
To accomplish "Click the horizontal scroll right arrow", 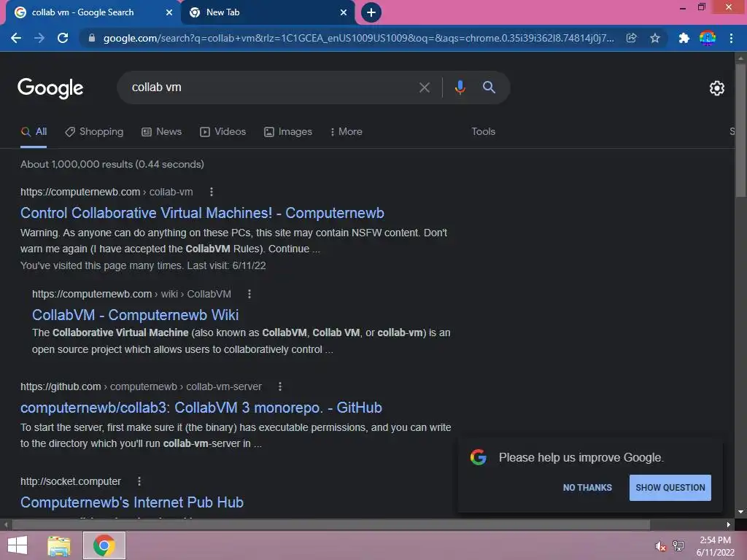I will (x=729, y=524).
